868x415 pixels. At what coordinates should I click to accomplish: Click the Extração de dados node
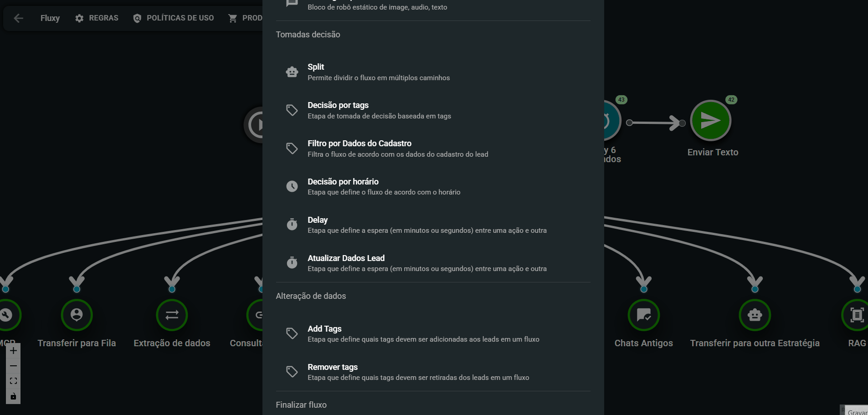click(172, 315)
